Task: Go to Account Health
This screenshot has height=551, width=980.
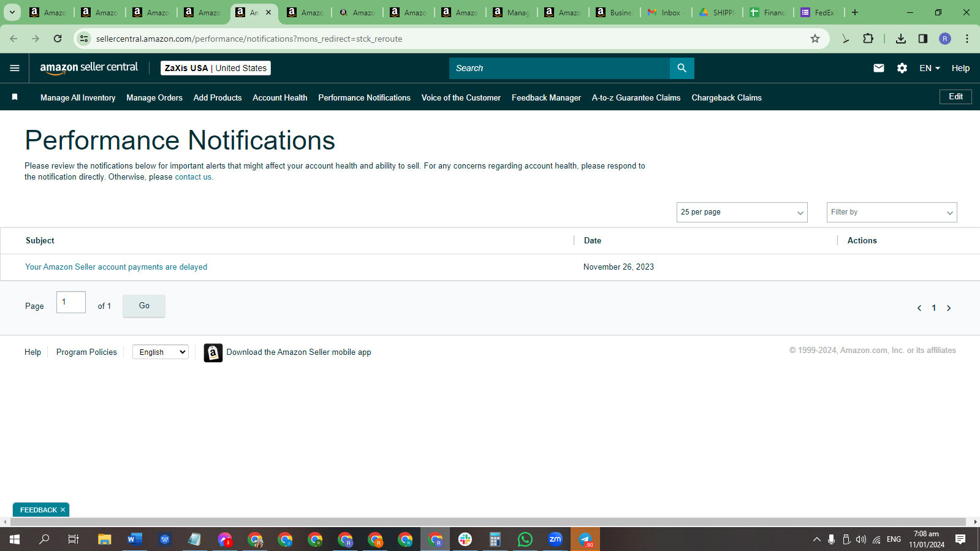Action: 280,97
